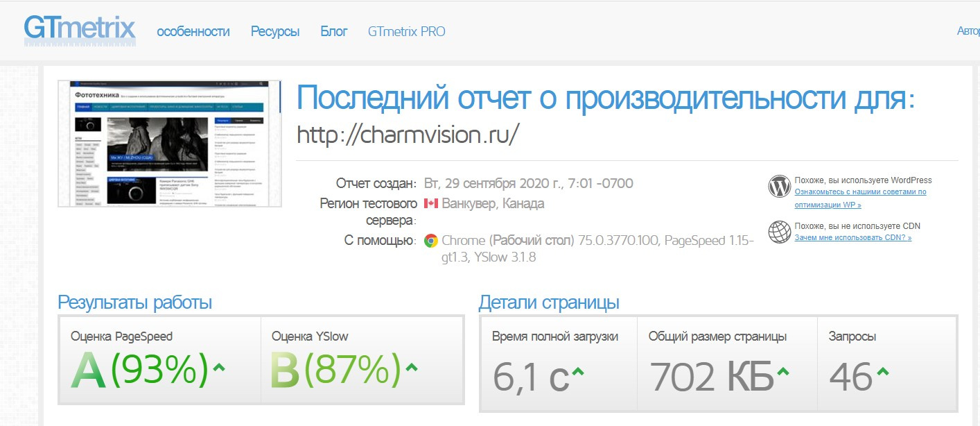980x426 pixels.
Task: Click the full load time value 6,1 с
Action: pyautogui.click(x=531, y=377)
